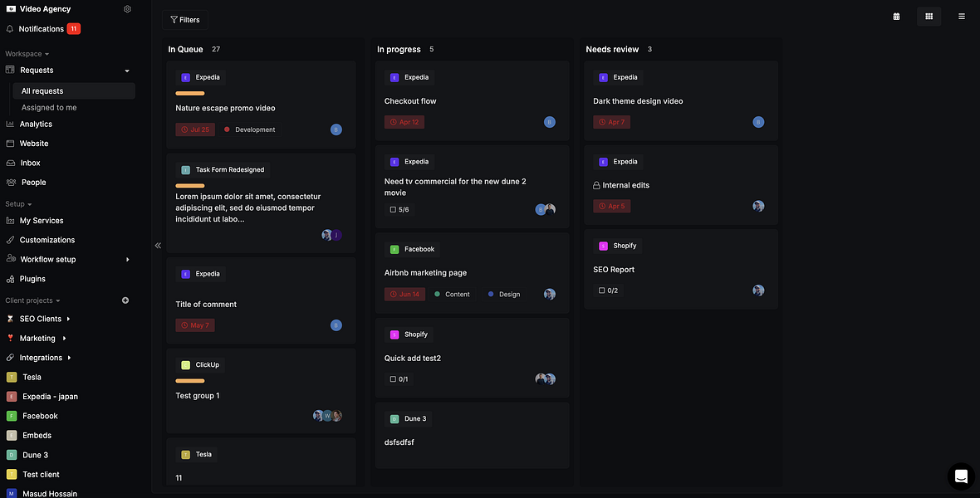The image size is (980, 498).
Task: Collapse the Requests dropdown arrow
Action: tap(127, 71)
